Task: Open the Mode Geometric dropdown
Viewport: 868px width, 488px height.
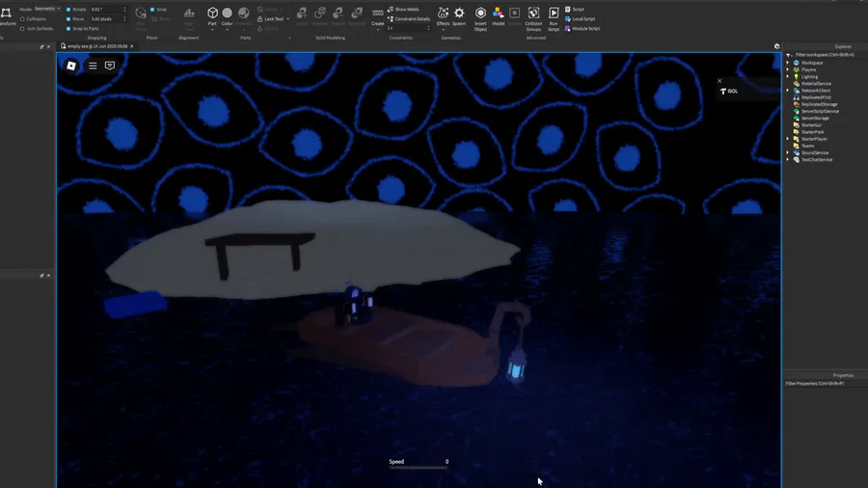Action: [47, 9]
